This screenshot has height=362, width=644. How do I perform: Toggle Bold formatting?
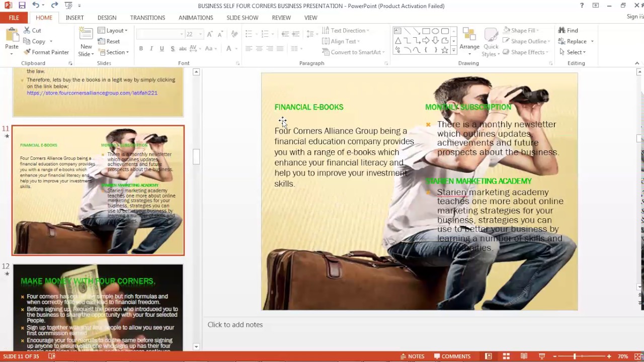[x=141, y=49]
